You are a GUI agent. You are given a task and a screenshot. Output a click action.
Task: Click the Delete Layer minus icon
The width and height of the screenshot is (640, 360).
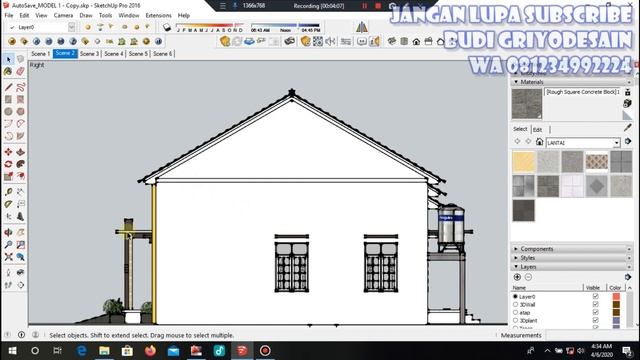tap(528, 277)
